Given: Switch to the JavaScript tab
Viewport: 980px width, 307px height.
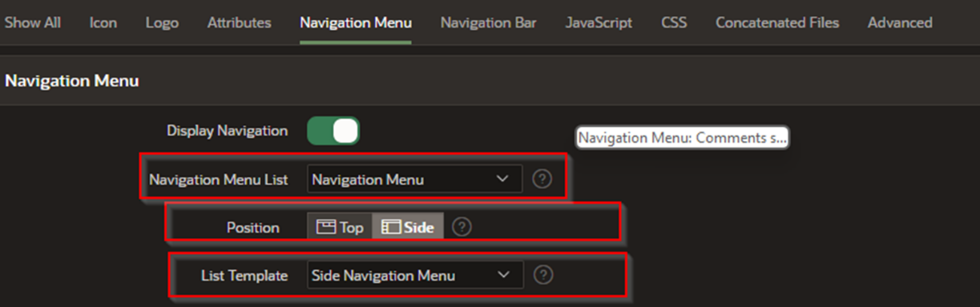Looking at the screenshot, I should pyautogui.click(x=599, y=22).
